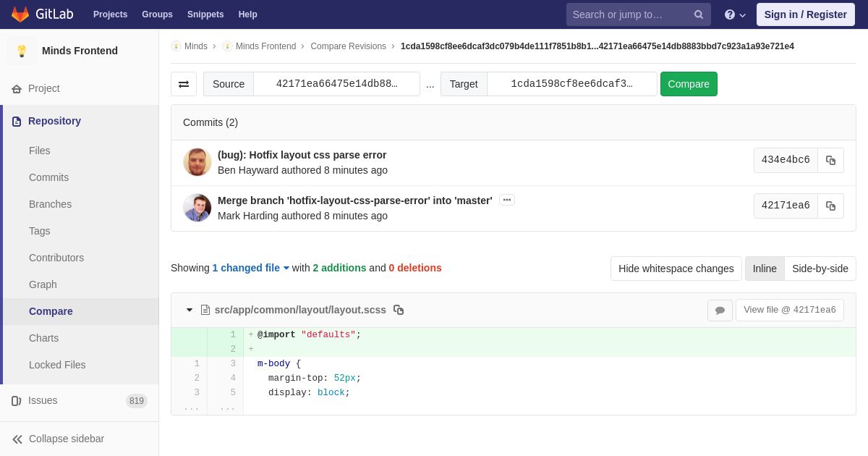Copy commit SHA 434e4bc6
The height and width of the screenshot is (456, 868).
830,160
